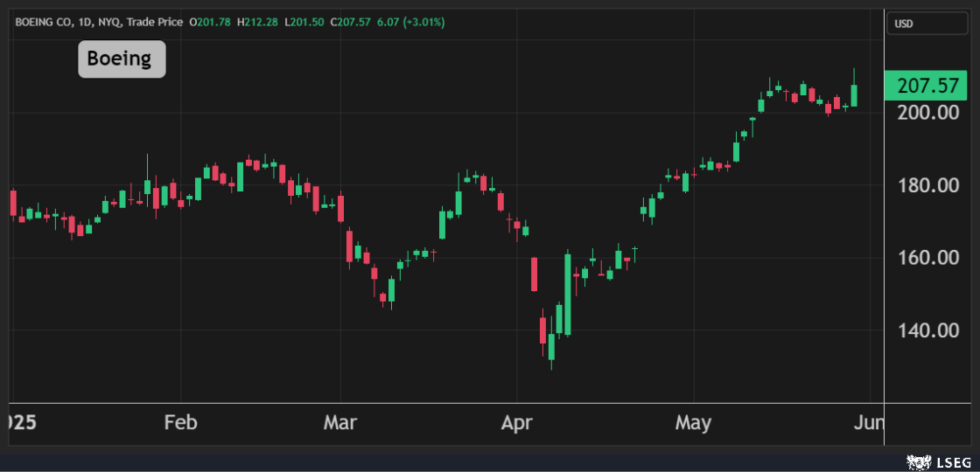
Task: Click the latest green candle near 207
Action: (x=854, y=95)
